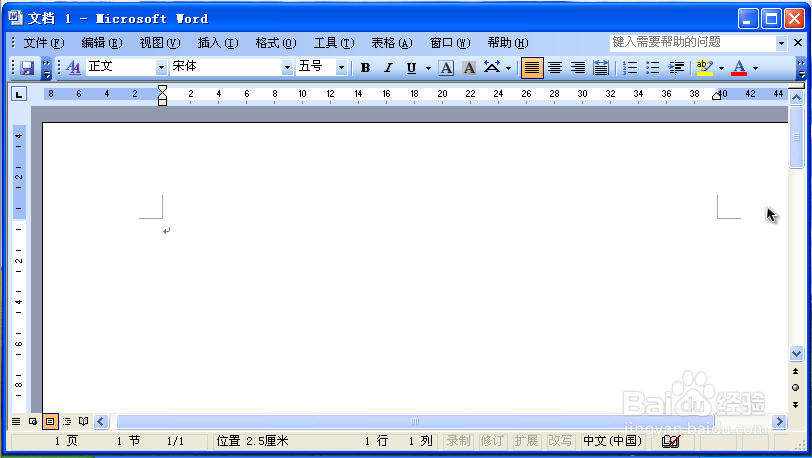The image size is (812, 458).
Task: Open the 正文 style dropdown
Action: (161, 67)
